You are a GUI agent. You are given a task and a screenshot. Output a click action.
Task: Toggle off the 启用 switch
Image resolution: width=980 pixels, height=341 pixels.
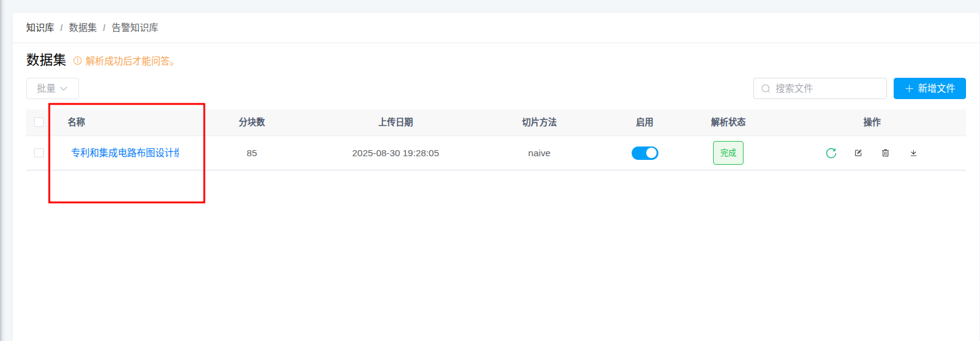point(644,153)
